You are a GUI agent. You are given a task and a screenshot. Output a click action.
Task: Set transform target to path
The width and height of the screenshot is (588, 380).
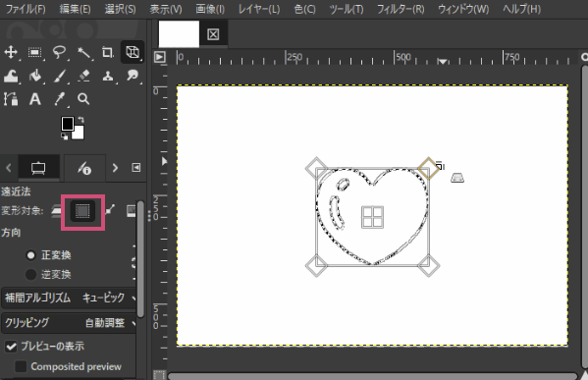110,211
